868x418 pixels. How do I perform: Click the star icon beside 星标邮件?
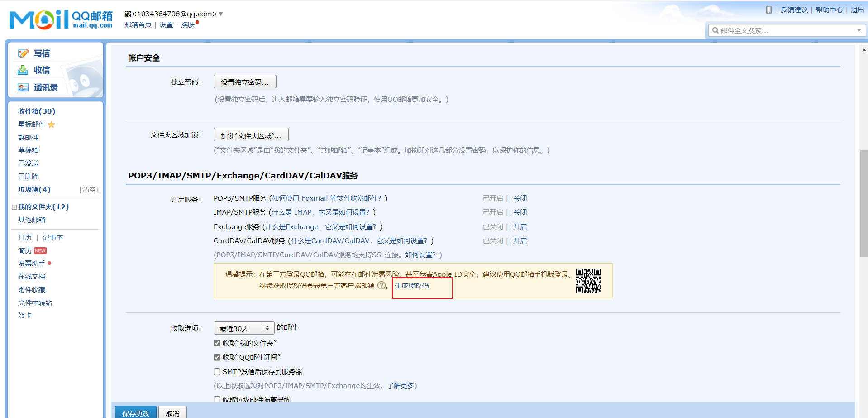(x=52, y=125)
